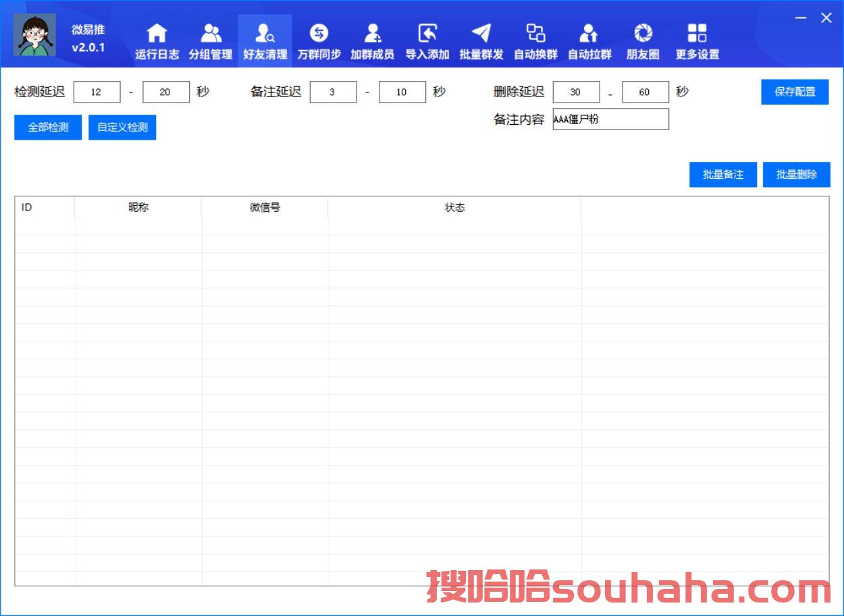The height and width of the screenshot is (616, 844).
Task: Open the 运行日志 home icon
Action: click(157, 34)
